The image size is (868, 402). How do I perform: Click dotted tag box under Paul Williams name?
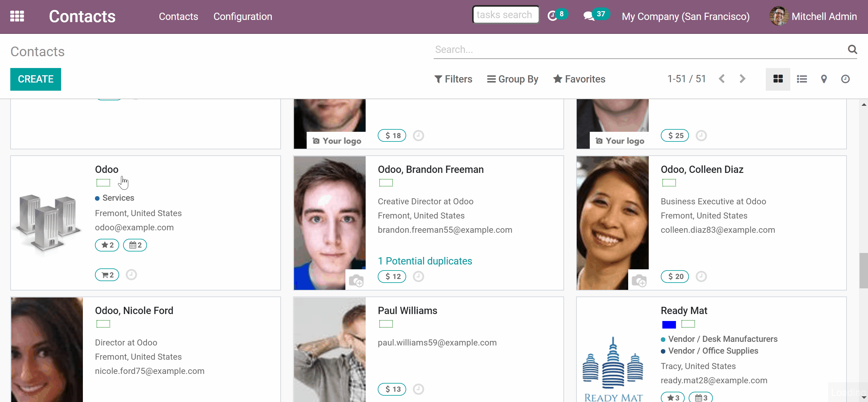pos(386,324)
